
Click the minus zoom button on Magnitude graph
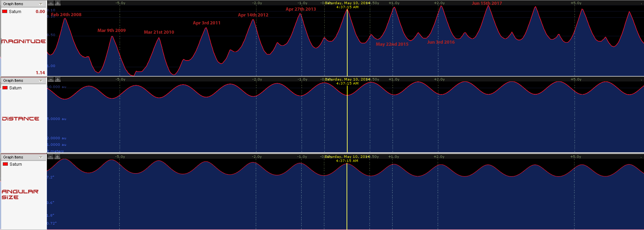51,3
